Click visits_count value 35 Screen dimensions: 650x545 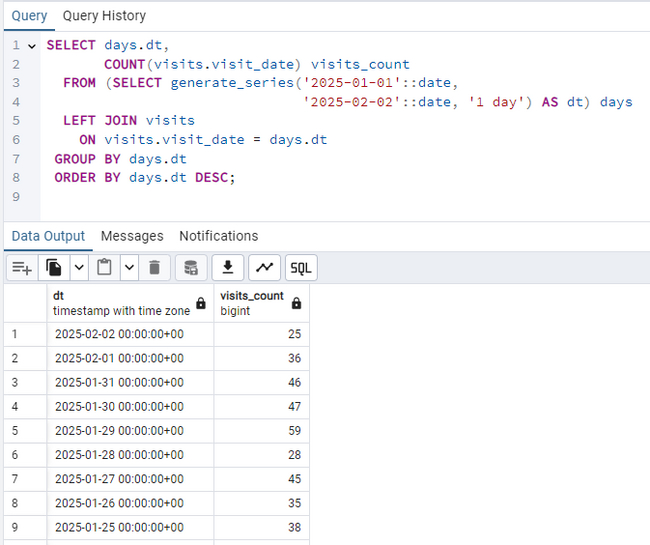262,503
